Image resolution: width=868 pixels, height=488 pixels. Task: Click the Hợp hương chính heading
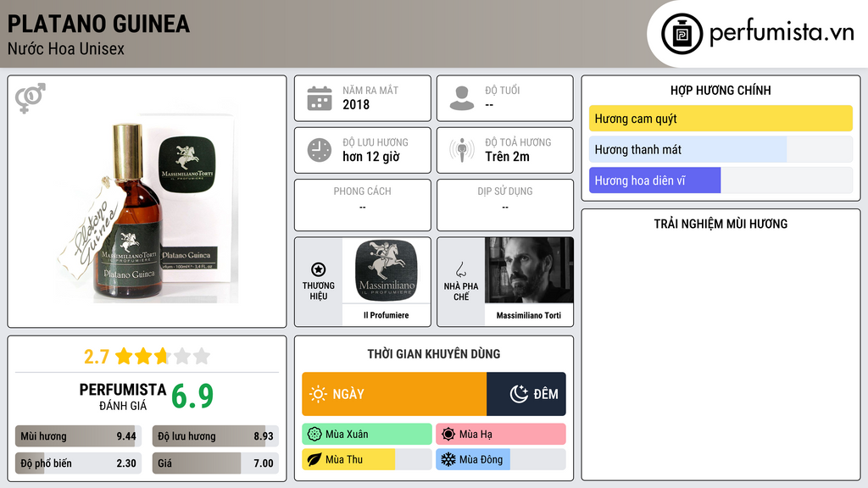(x=721, y=90)
